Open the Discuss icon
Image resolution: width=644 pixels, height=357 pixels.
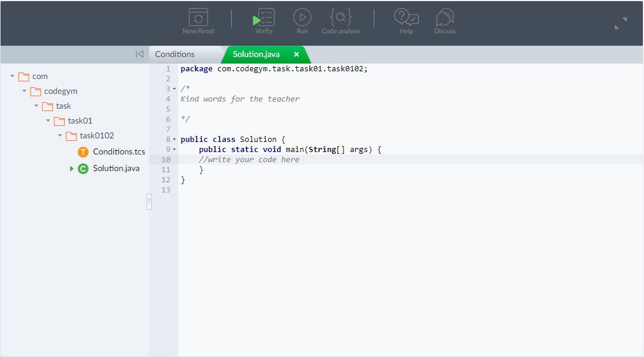tap(445, 18)
